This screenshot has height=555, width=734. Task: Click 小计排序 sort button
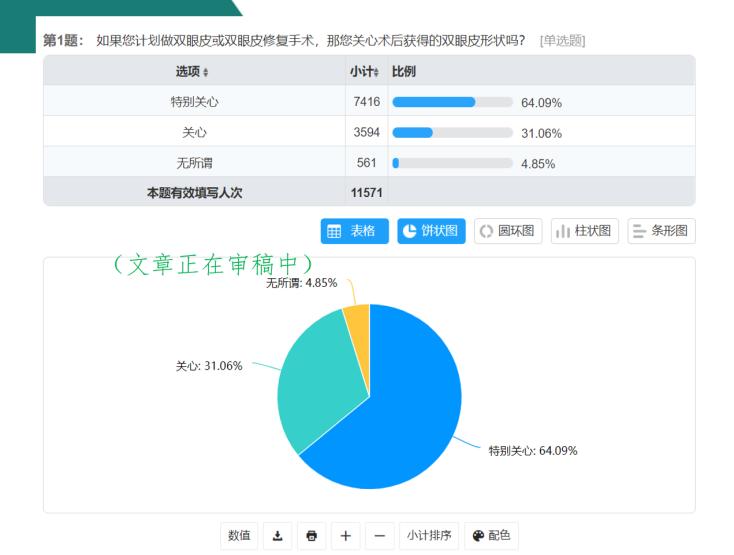429,535
